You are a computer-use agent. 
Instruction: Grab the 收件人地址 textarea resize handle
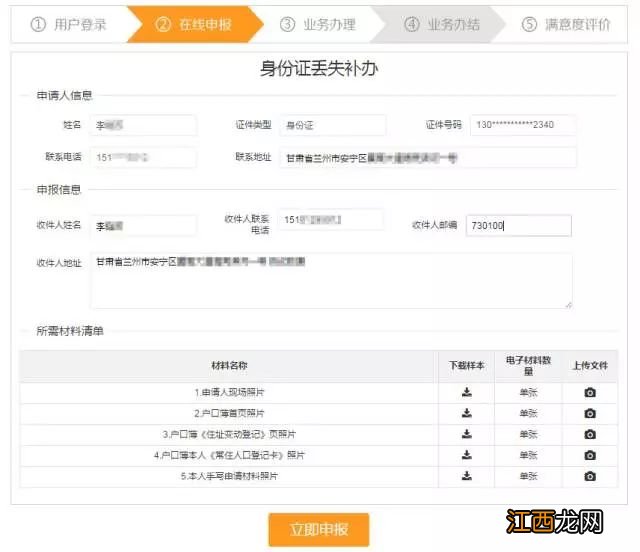click(x=569, y=305)
